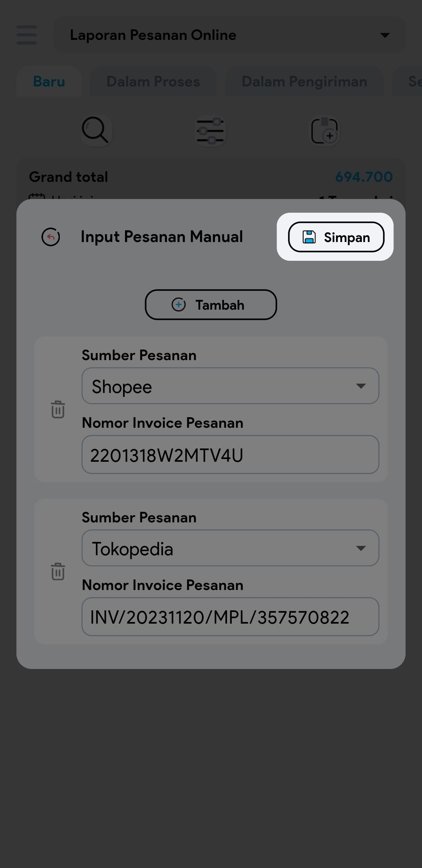Image resolution: width=422 pixels, height=868 pixels.
Task: Click the back arrow beside Input Pesanan Manual
Action: [51, 237]
